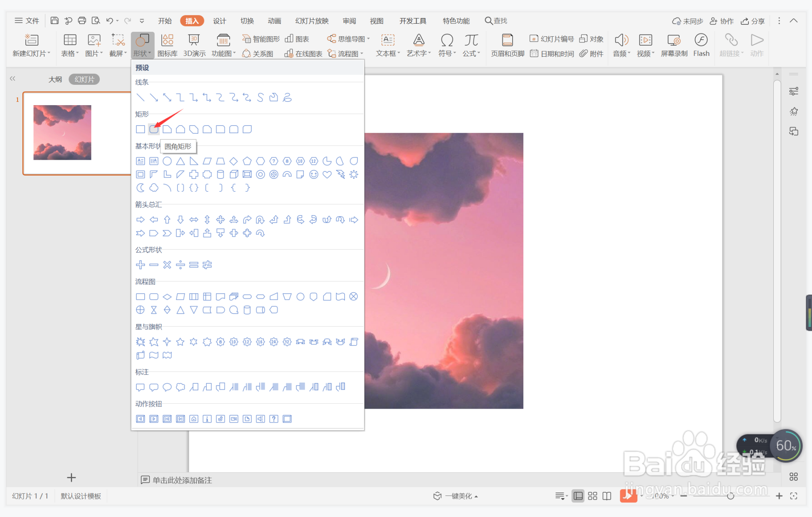Open the Start (开始) ribbon tab

click(165, 21)
